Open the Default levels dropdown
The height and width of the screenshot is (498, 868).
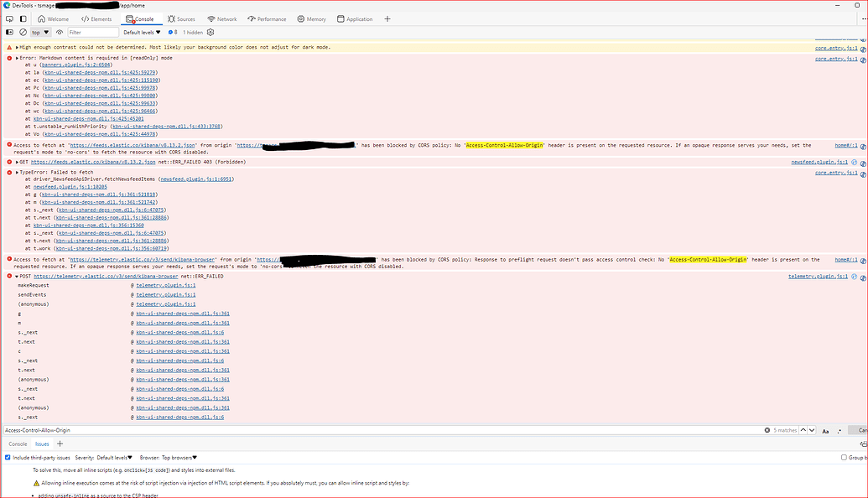140,32
